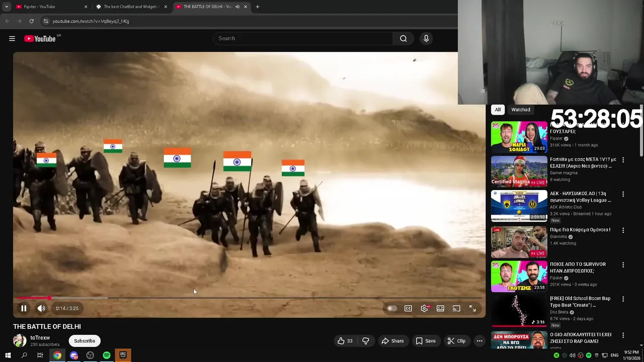The height and width of the screenshot is (362, 644).
Task: Turn on subtitles with CC button
Action: pos(408,308)
